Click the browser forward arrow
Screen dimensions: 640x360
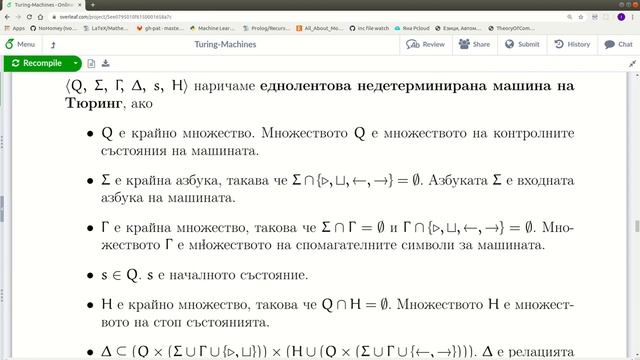[x=18, y=17]
